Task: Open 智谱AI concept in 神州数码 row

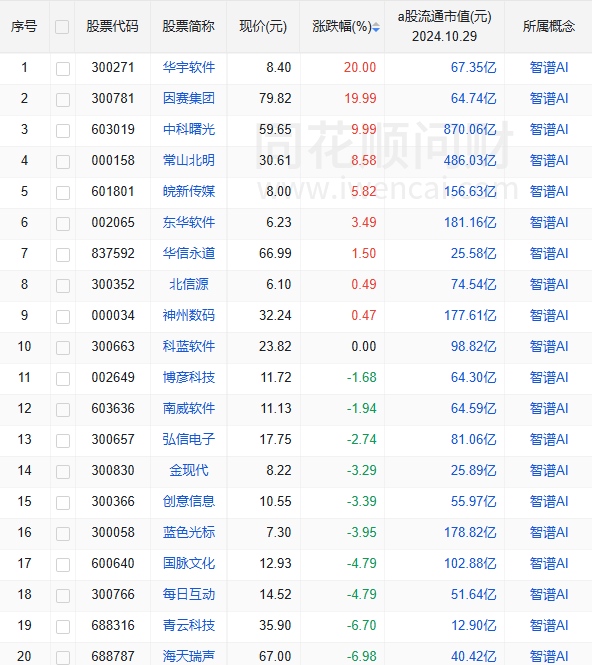Action: tap(549, 315)
